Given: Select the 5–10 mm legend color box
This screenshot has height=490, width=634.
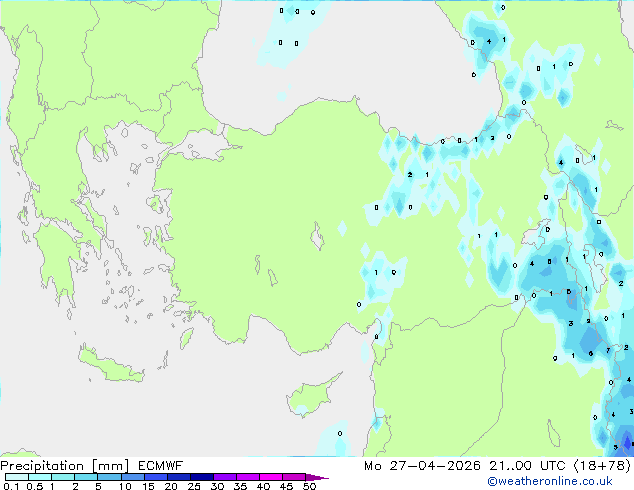Looking at the screenshot, I should tap(109, 477).
